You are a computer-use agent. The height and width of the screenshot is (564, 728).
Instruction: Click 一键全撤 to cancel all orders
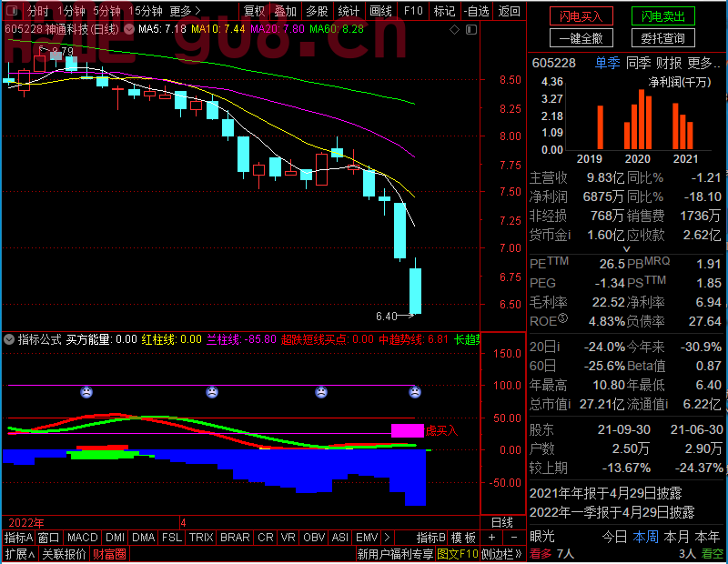581,38
